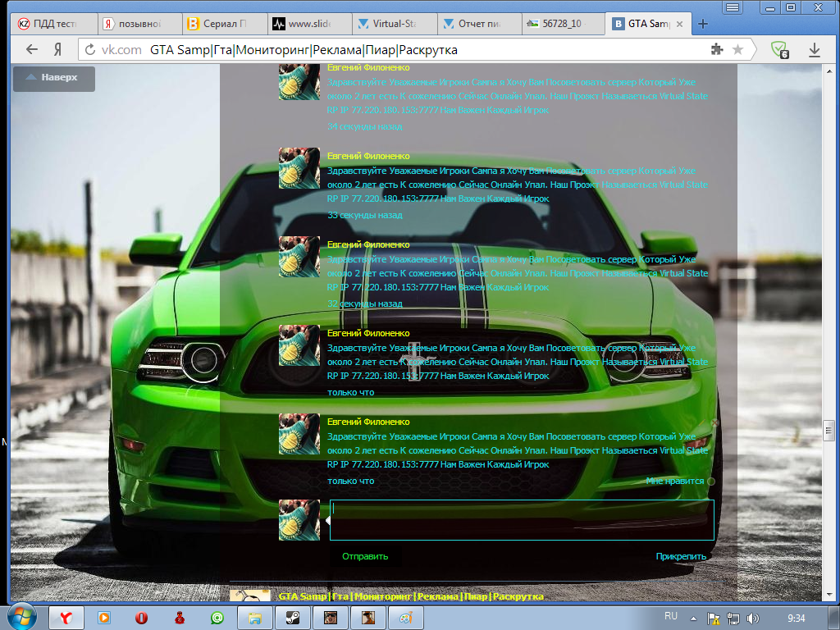The width and height of the screenshot is (840, 630).
Task: Click the Наверх scroll-to-top button
Action: 54,78
